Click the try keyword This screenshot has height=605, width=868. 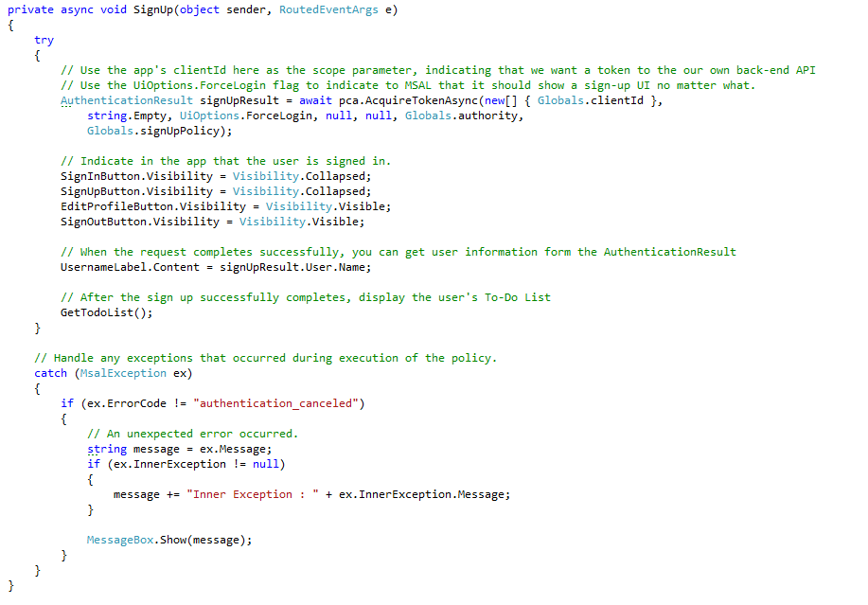tap(44, 41)
